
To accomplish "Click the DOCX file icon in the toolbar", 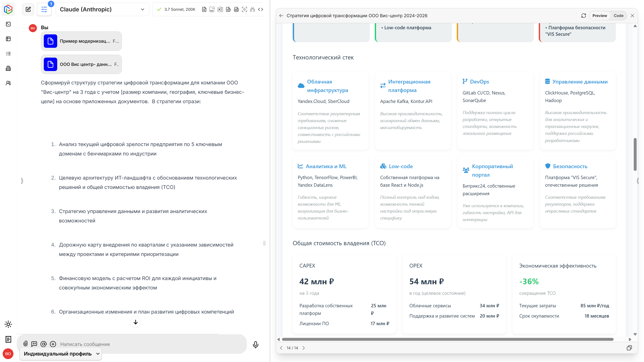I will pyautogui.click(x=236, y=9).
